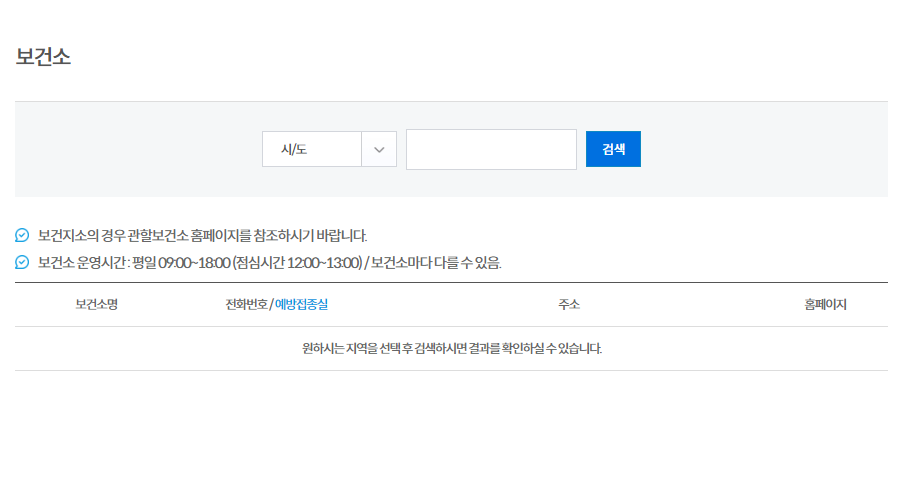Screen dimensions: 916x483
Task: Click the check icon beside 보건소 운영시간 notice
Action: (x=22, y=262)
